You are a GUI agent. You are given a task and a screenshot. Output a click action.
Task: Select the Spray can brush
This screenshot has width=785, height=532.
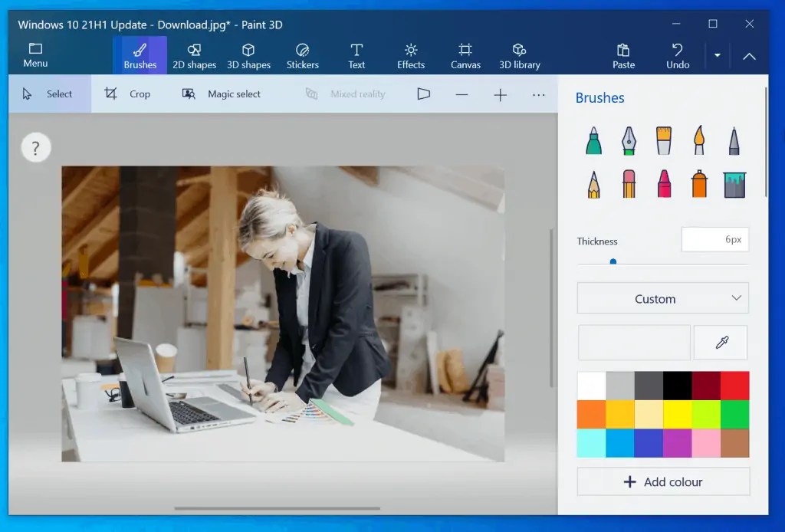click(x=698, y=184)
